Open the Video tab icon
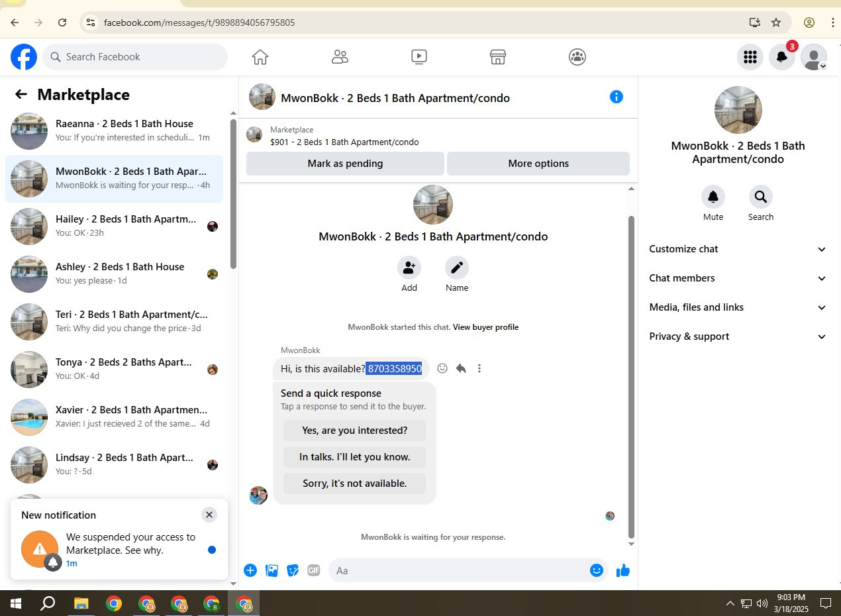 [419, 57]
